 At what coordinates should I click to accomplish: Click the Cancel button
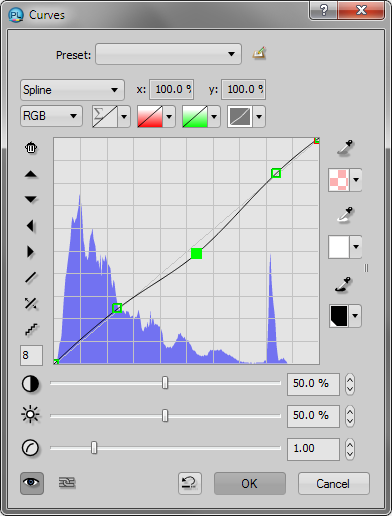pyautogui.click(x=334, y=483)
